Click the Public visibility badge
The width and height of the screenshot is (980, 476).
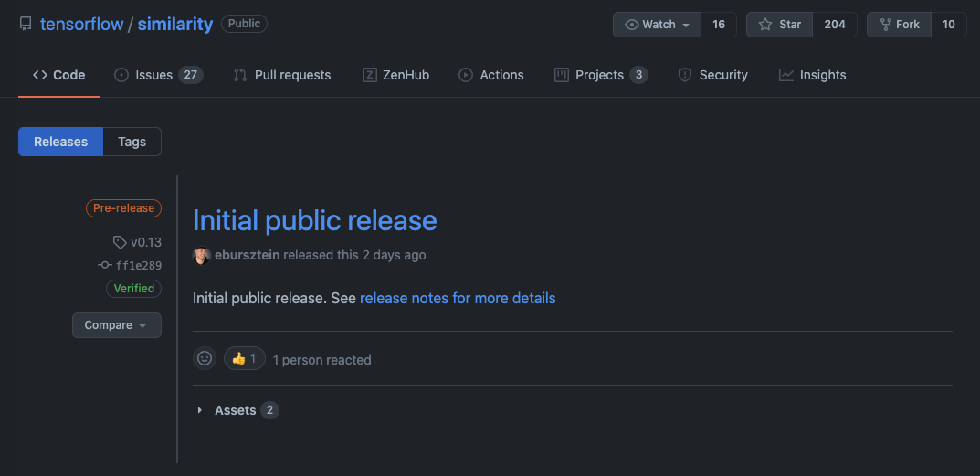(245, 24)
